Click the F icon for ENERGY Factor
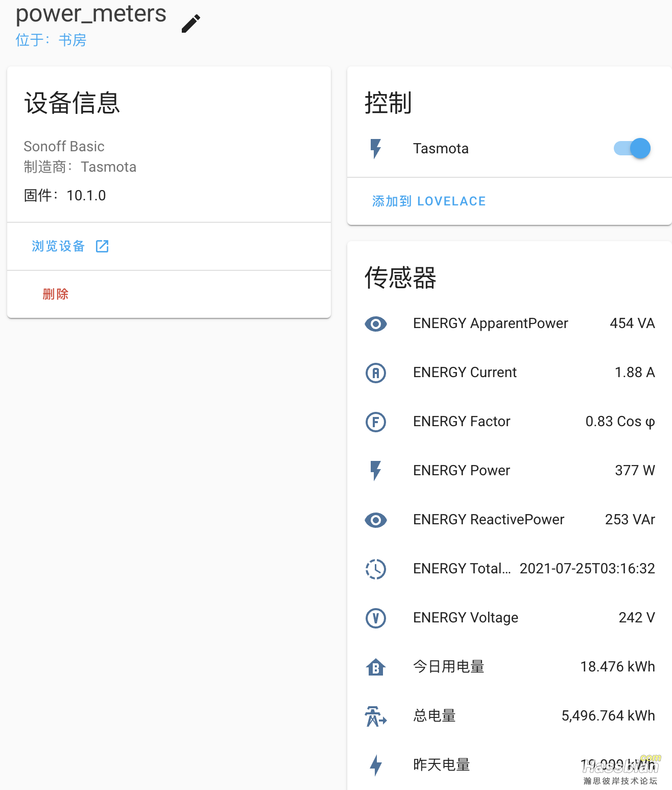Image resolution: width=672 pixels, height=790 pixels. pyautogui.click(x=376, y=422)
